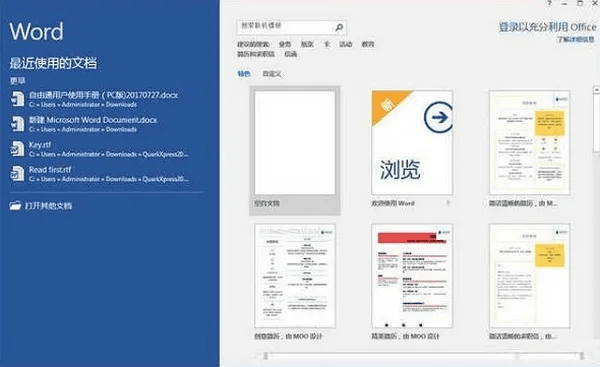Select the 简洁清晰的简历 resume template
The image size is (600, 367).
tap(530, 143)
